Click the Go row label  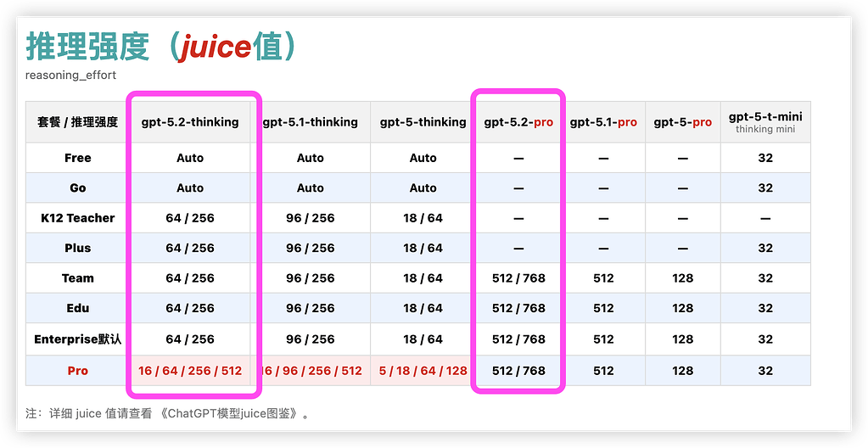click(x=77, y=188)
